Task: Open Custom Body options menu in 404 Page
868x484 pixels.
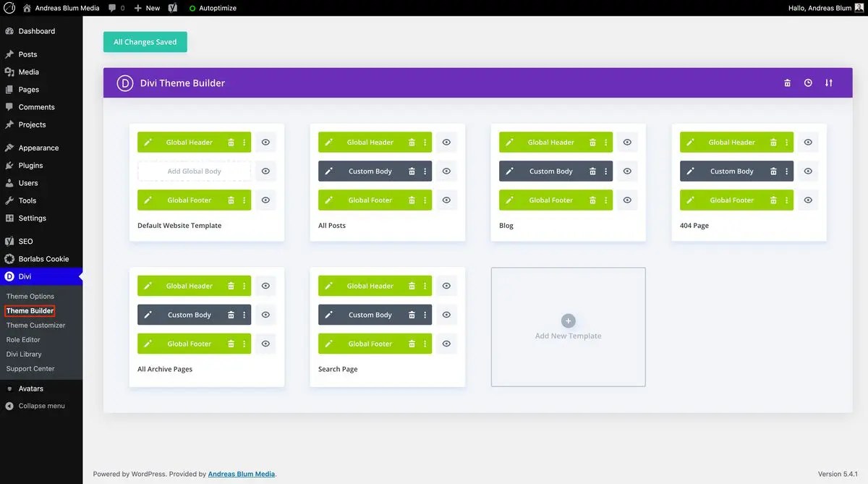Action: tap(787, 171)
